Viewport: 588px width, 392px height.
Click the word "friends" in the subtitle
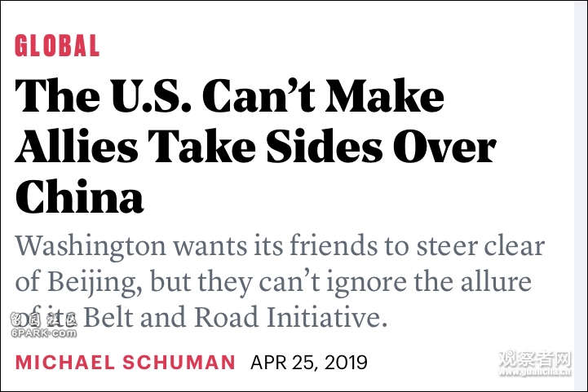point(334,246)
